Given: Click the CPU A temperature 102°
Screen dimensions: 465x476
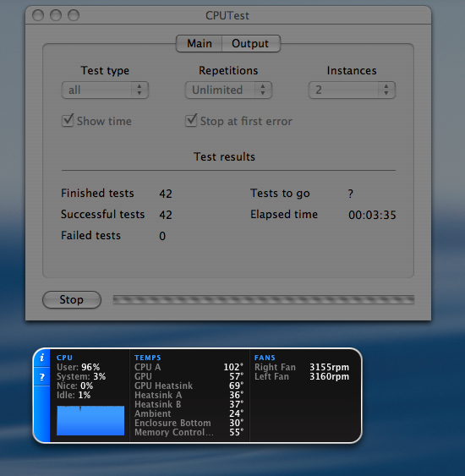Looking at the screenshot, I should (233, 367).
